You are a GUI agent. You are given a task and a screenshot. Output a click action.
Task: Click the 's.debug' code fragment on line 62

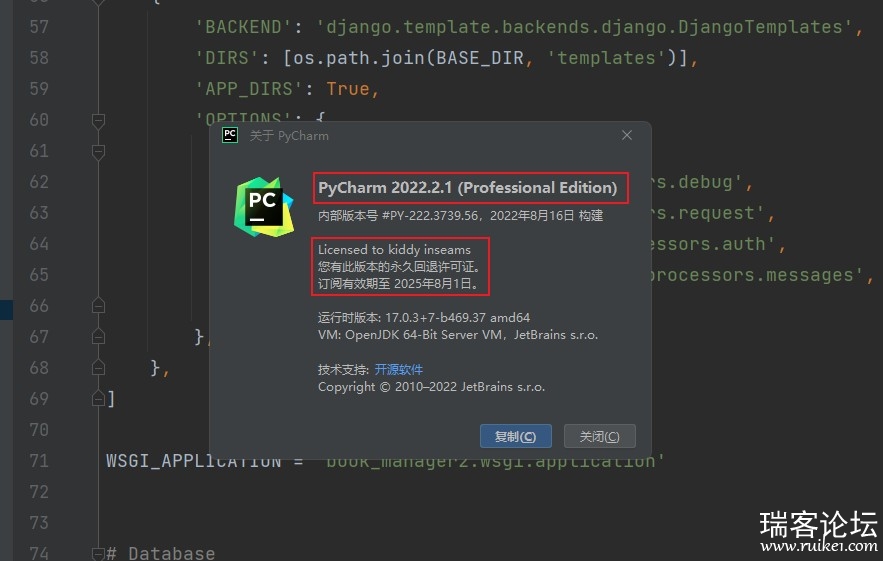tap(699, 182)
